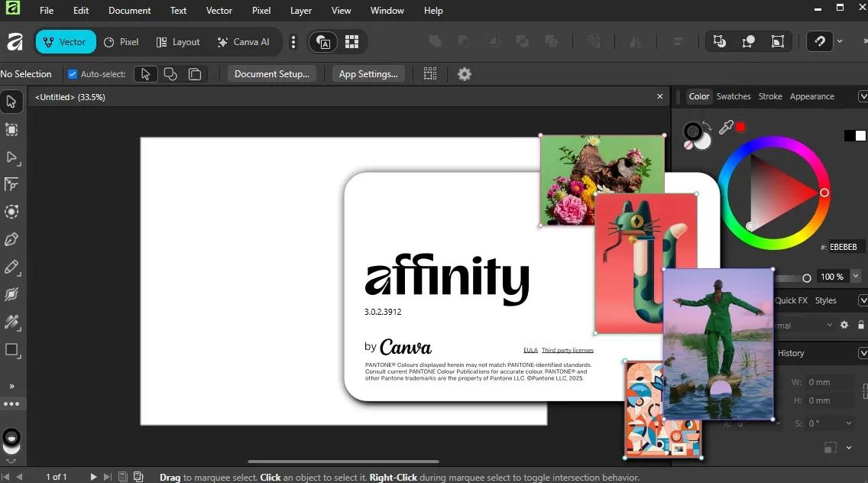Open the File menu
868x483 pixels.
coord(47,11)
